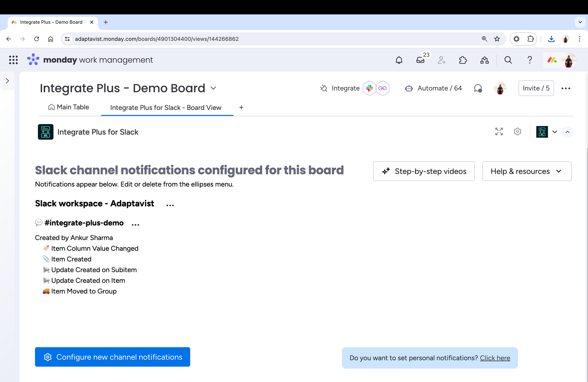Enter fullscreen for the Slack view
Screen dimensions: 588x382
(x=499, y=131)
